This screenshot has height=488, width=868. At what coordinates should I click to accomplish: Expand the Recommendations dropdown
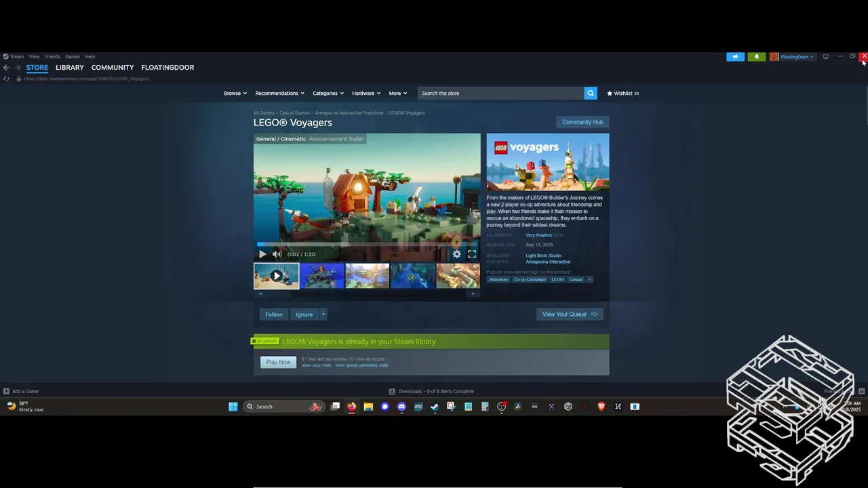[279, 93]
